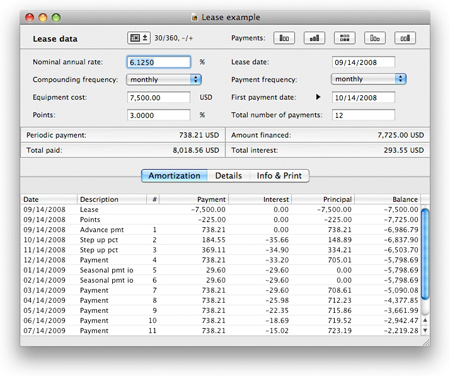
Task: Open the Payment frequency dropdown
Action: [x=368, y=79]
